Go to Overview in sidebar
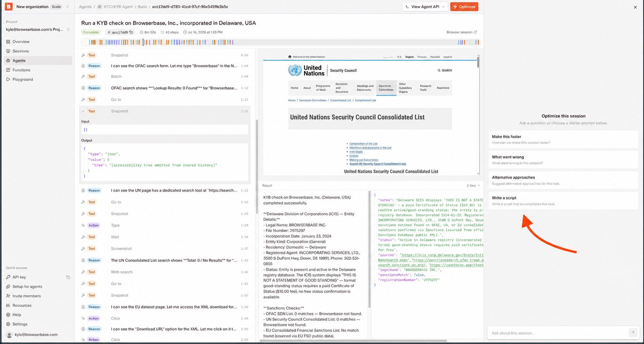This screenshot has width=644, height=344. pos(38,42)
